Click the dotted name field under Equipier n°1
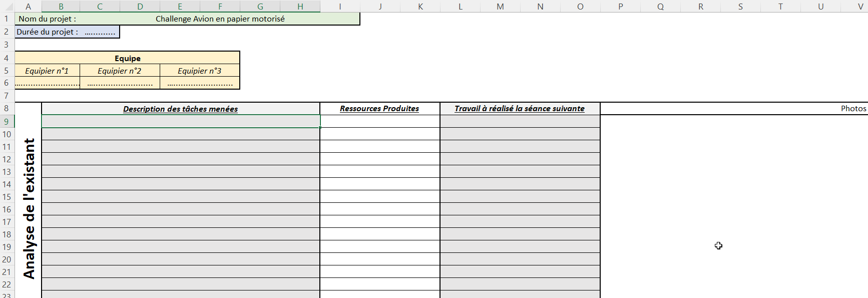Image resolution: width=868 pixels, height=298 pixels. click(x=47, y=83)
